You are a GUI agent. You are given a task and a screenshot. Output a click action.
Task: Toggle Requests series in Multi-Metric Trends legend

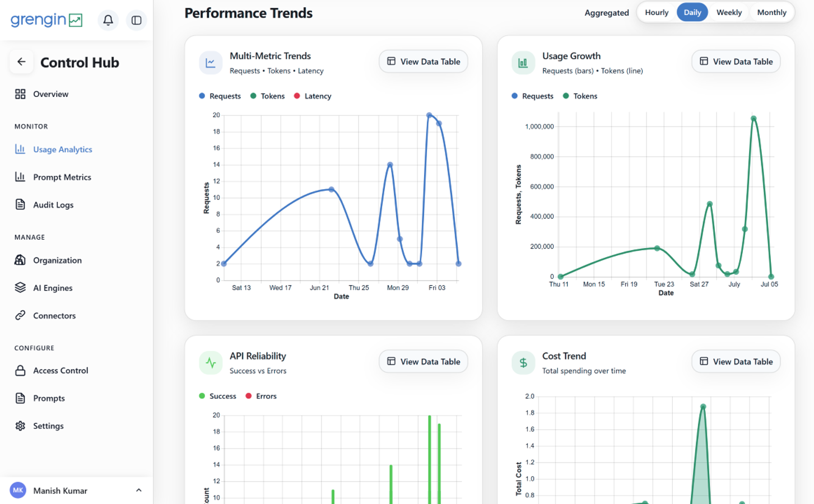pos(220,96)
